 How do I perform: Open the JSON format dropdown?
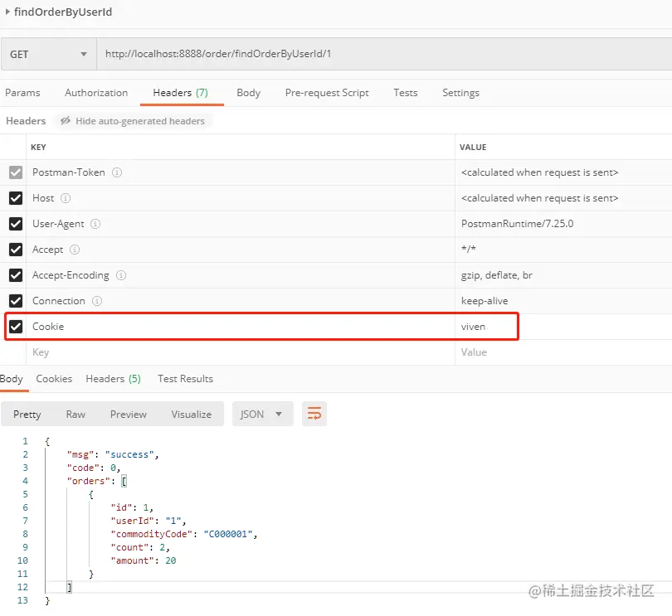263,415
